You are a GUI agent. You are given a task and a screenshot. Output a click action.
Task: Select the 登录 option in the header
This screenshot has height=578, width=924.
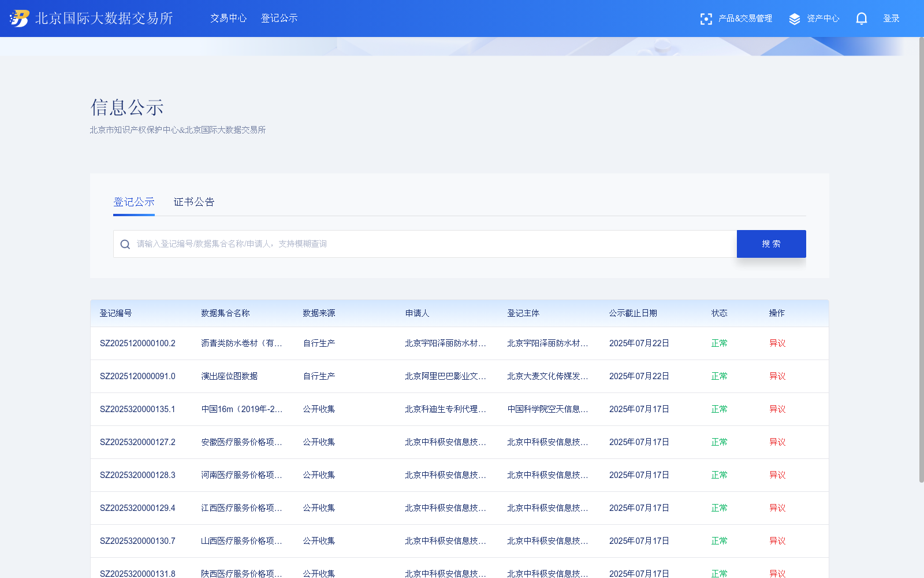[x=891, y=18]
